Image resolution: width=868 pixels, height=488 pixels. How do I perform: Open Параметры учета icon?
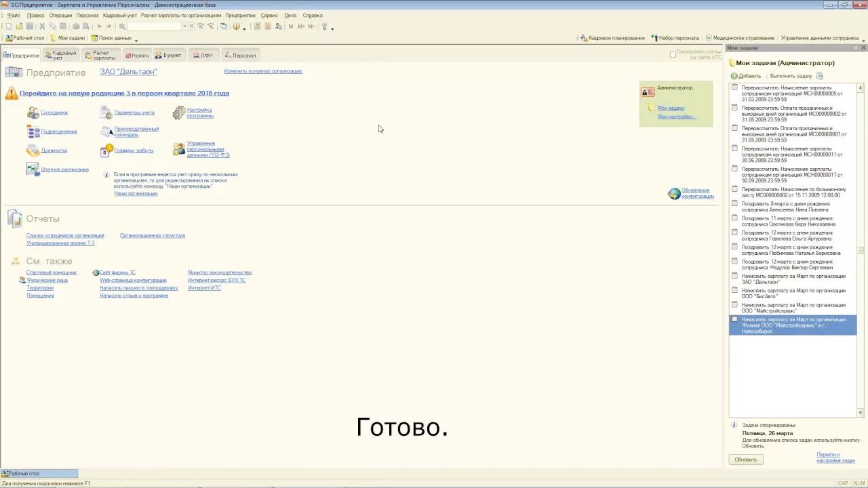pyautogui.click(x=106, y=113)
